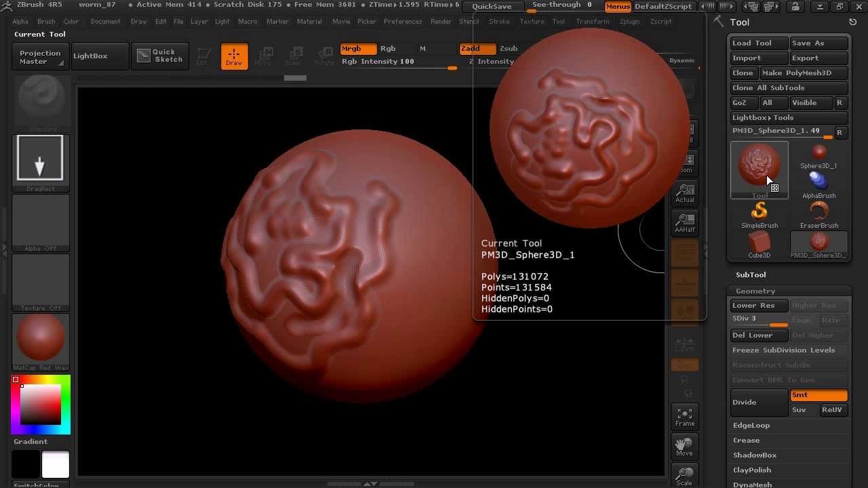Open the Document menu
Viewport: 868px width, 488px height.
pos(105,22)
